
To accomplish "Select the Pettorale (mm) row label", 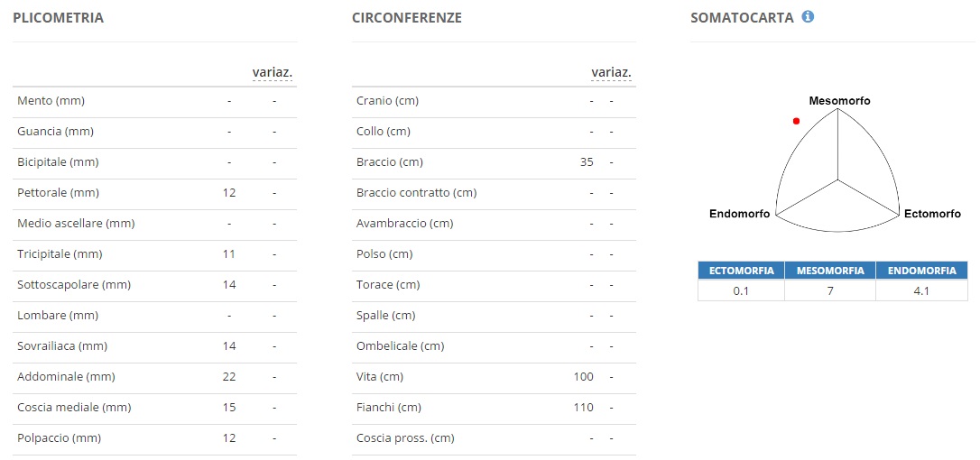I will (x=58, y=193).
